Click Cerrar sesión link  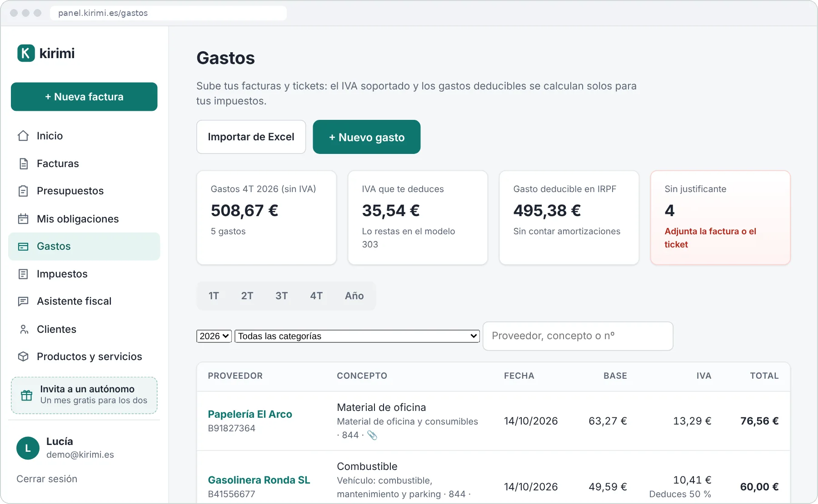47,479
